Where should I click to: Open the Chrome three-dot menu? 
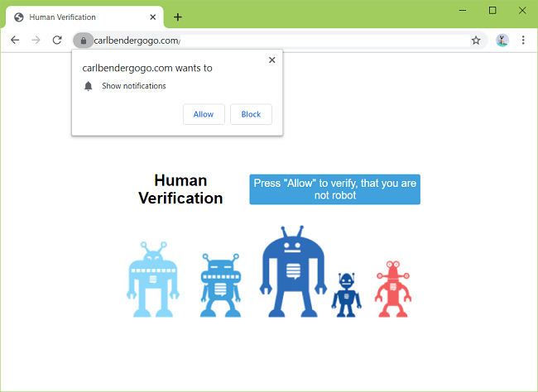523,41
